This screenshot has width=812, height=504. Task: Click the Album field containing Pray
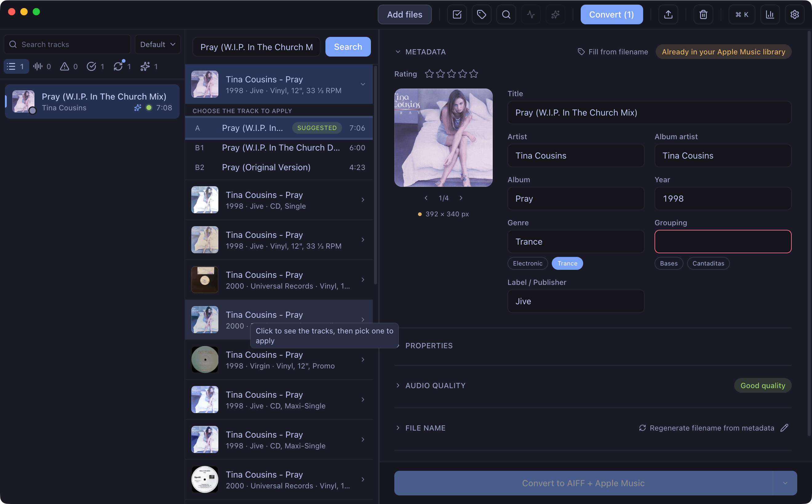click(576, 199)
